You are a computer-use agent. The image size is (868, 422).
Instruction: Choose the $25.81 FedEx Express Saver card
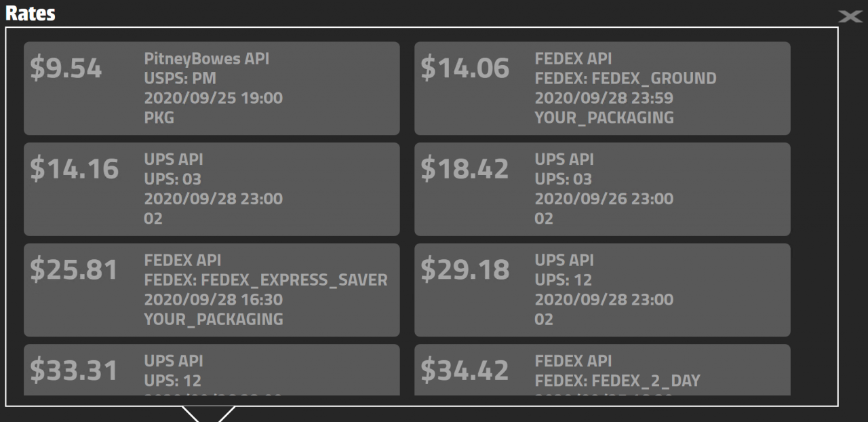click(212, 290)
